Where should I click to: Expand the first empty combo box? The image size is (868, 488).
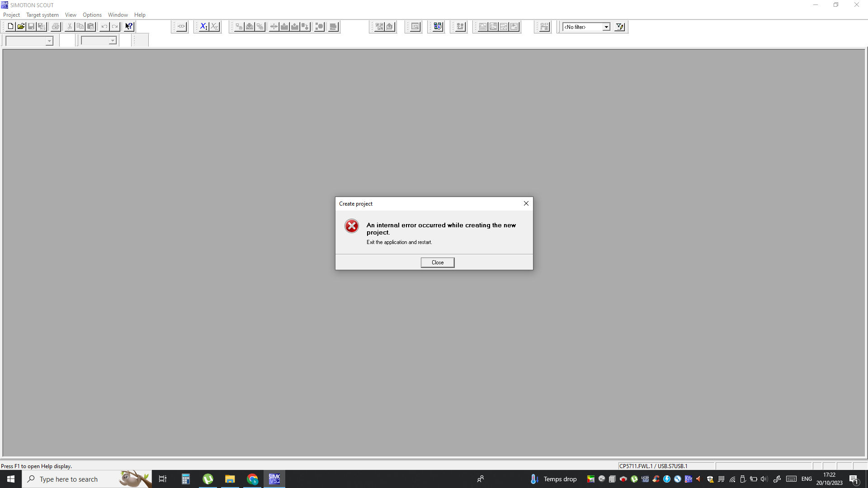pyautogui.click(x=49, y=41)
